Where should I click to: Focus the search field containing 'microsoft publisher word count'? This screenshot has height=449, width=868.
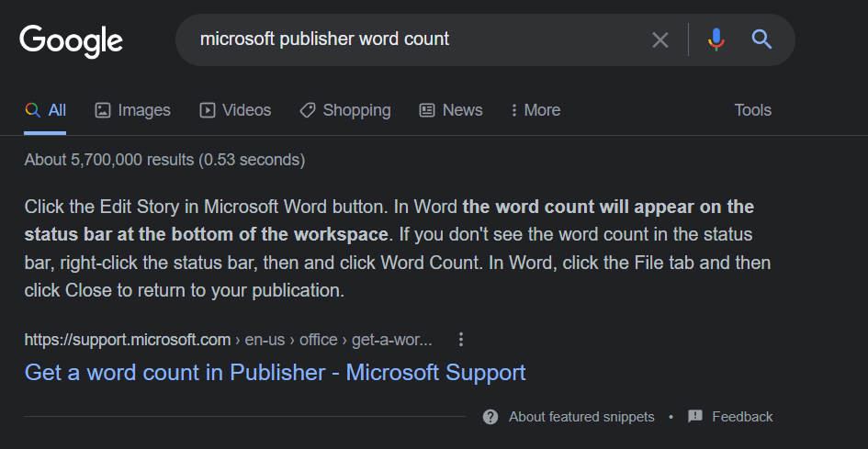click(413, 39)
